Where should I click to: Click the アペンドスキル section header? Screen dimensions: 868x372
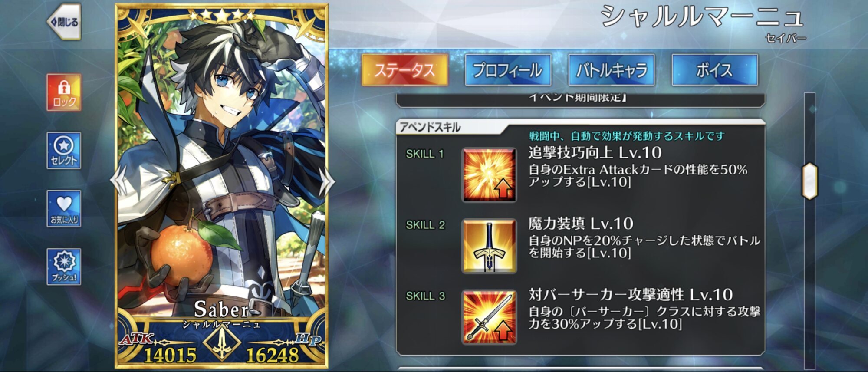point(430,127)
